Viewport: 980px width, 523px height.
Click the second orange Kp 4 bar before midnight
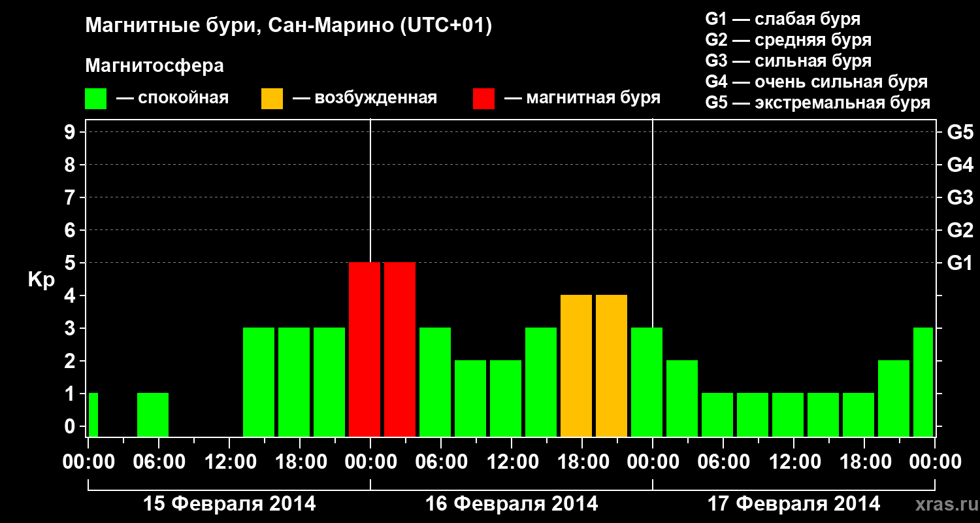coord(612,365)
